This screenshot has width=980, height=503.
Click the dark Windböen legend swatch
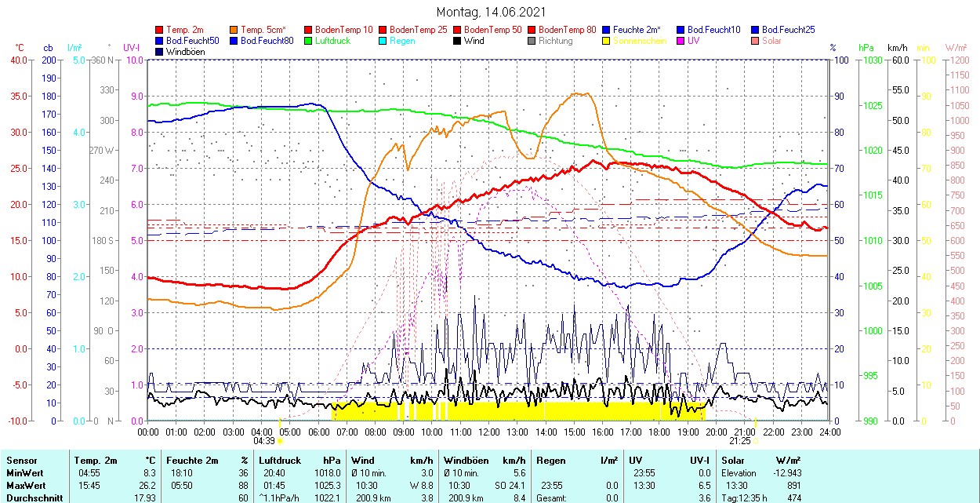tap(160, 52)
